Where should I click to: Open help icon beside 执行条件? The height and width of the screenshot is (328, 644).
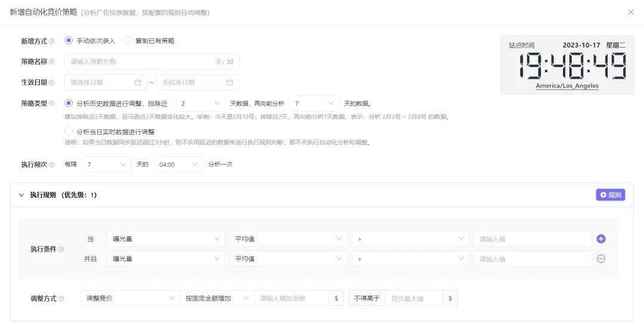click(61, 249)
